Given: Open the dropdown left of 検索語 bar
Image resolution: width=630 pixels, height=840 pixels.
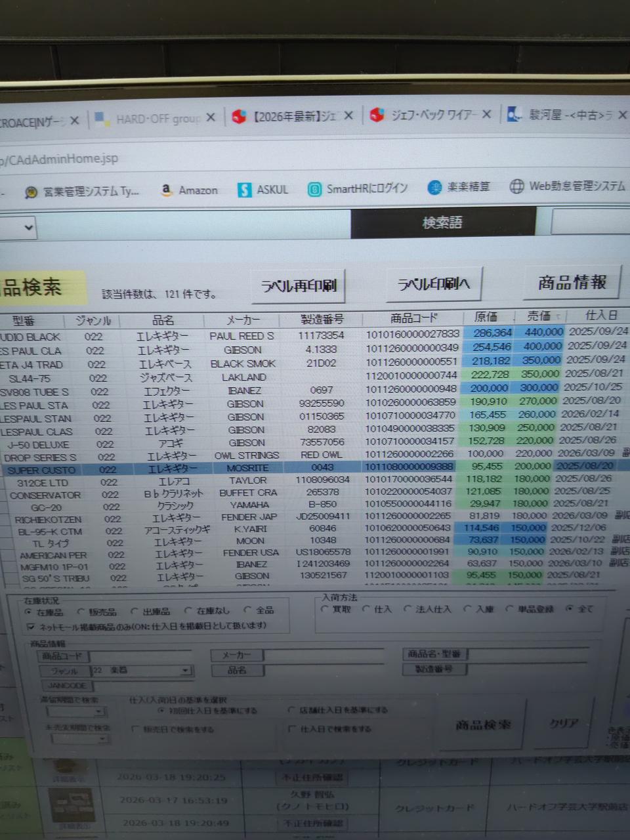Looking at the screenshot, I should tap(28, 228).
